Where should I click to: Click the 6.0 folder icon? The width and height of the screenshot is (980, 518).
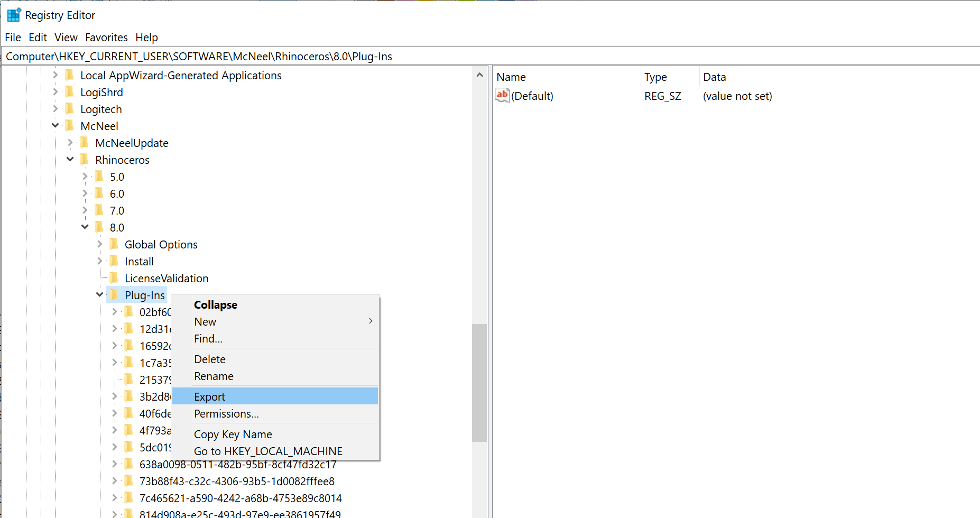pyautogui.click(x=99, y=193)
